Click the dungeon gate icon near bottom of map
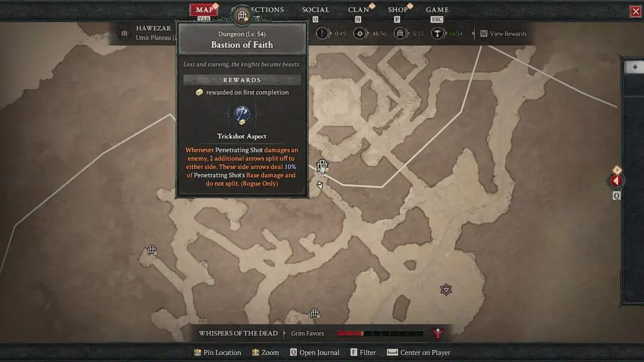The width and height of the screenshot is (644, 362). (314, 314)
